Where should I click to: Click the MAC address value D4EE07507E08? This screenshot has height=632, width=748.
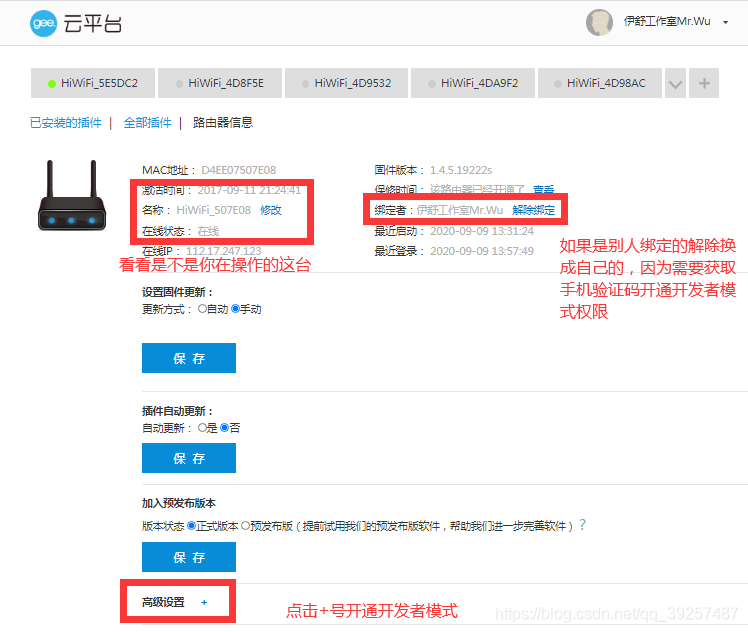[239, 170]
